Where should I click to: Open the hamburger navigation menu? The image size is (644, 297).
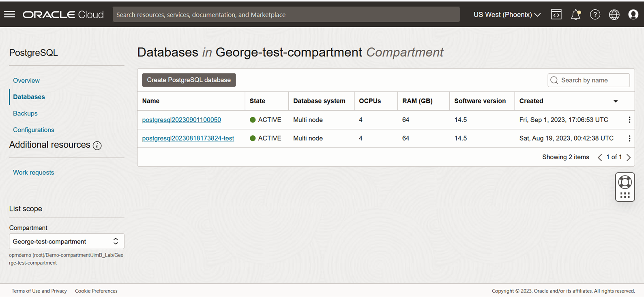click(x=9, y=14)
